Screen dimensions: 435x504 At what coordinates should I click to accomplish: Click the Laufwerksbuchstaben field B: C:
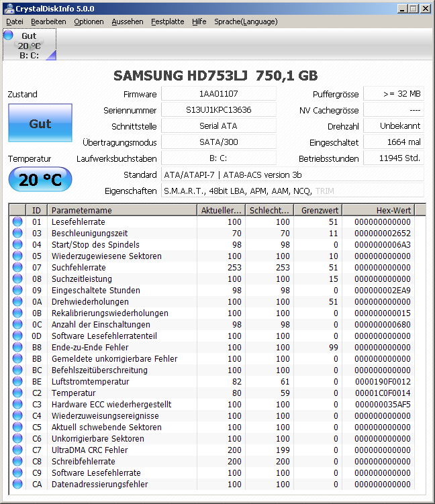pyautogui.click(x=219, y=158)
